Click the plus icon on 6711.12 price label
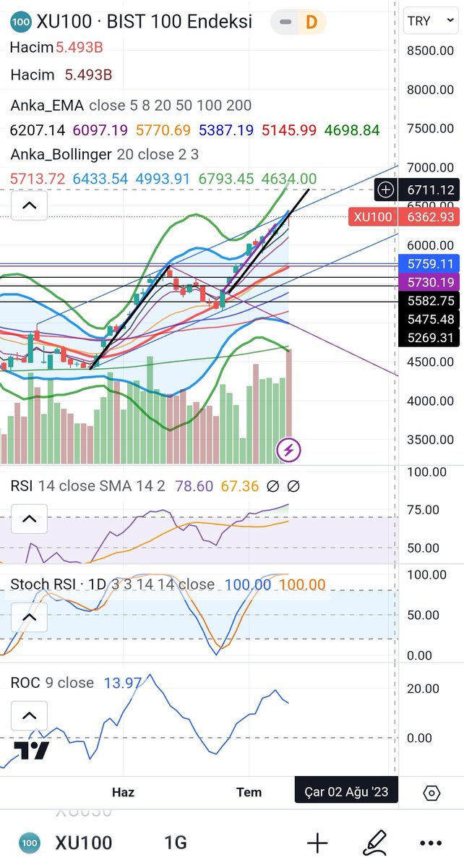Screen dimensions: 464x868 coord(386,190)
